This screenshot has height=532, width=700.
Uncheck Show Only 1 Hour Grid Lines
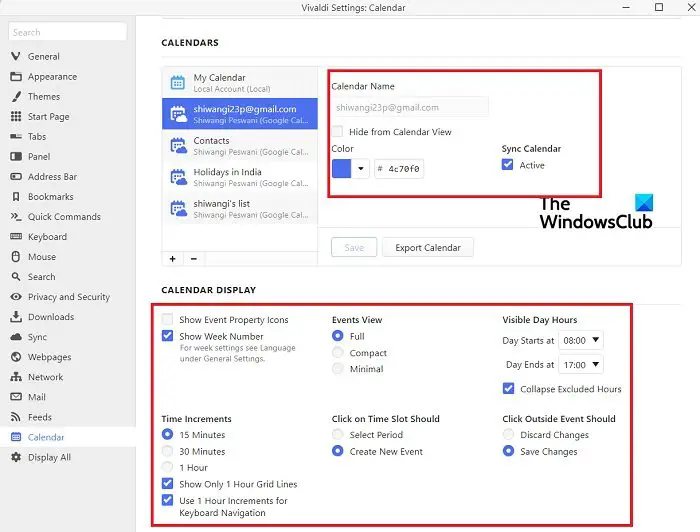pos(167,483)
